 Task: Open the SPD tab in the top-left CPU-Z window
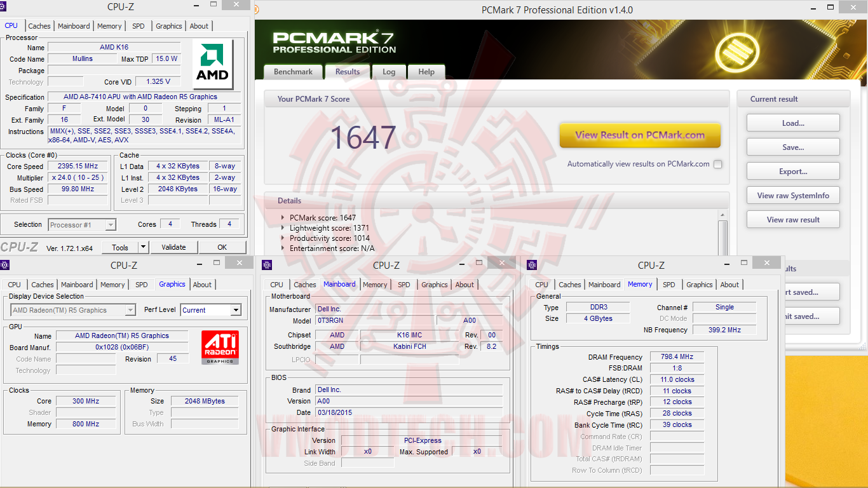(x=139, y=26)
